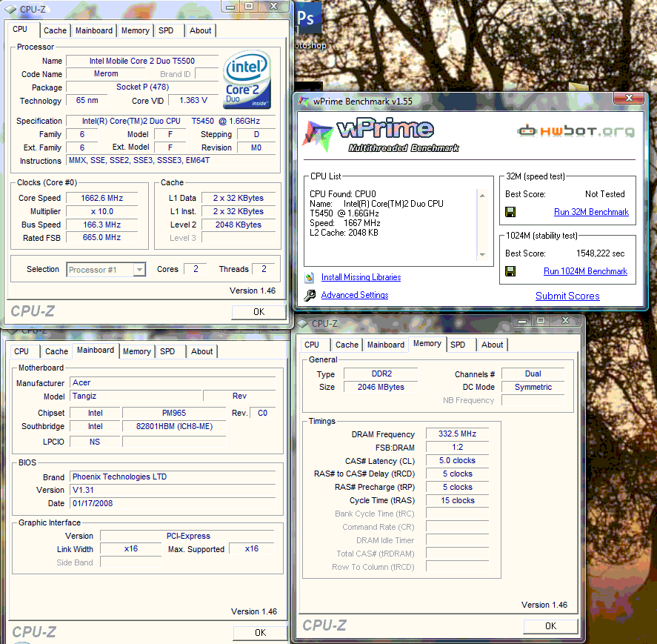This screenshot has width=657, height=644.
Task: Click DRAM Frequency value 332.5 MHz
Action: (458, 434)
